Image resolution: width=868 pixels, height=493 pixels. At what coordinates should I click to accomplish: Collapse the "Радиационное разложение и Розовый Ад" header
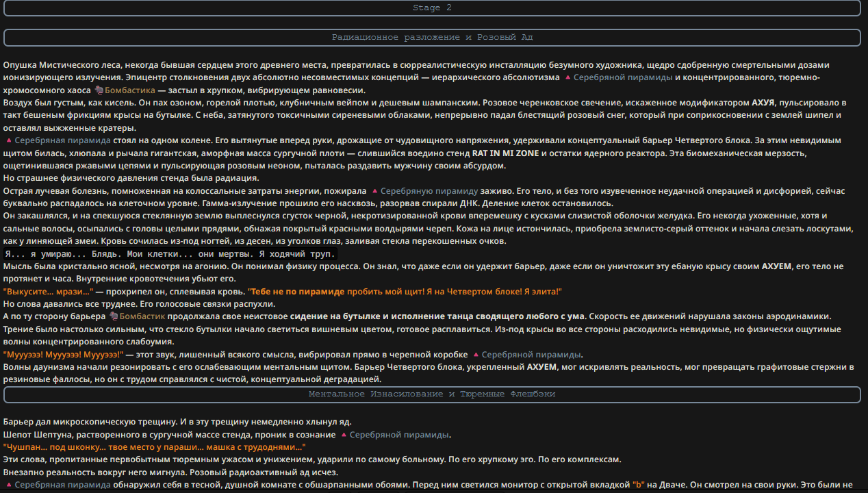pos(432,38)
